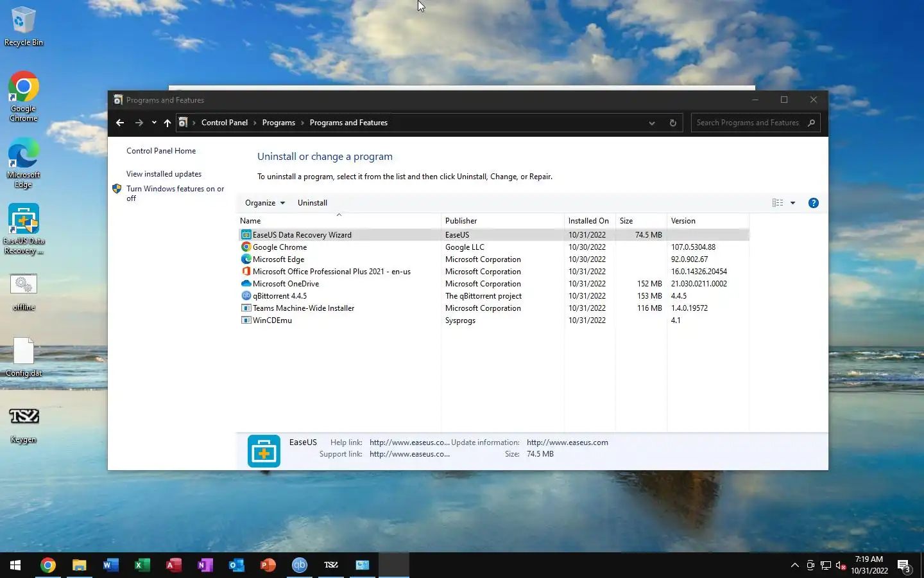The width and height of the screenshot is (924, 578).
Task: Open Organize dropdown menu
Action: coord(264,203)
